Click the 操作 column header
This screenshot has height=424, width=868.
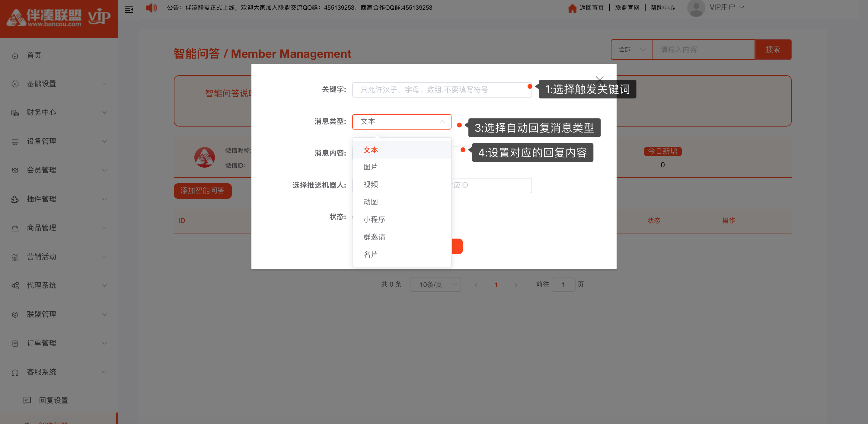pos(729,221)
